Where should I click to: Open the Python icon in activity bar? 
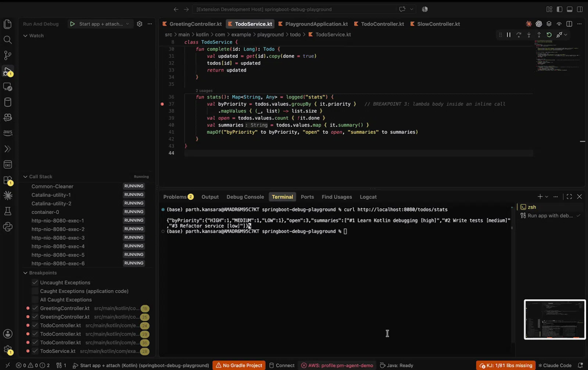coord(7,227)
